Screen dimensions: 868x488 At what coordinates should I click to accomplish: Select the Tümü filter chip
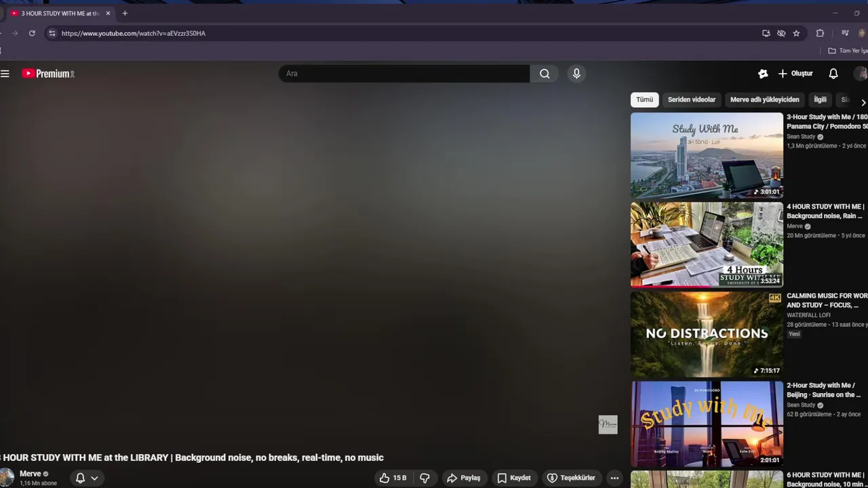[644, 100]
